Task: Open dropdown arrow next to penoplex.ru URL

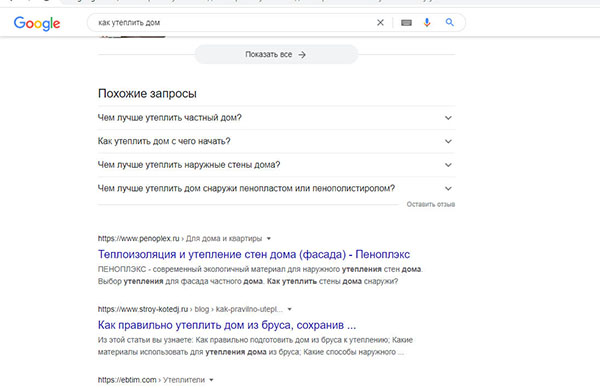Action: [269, 238]
